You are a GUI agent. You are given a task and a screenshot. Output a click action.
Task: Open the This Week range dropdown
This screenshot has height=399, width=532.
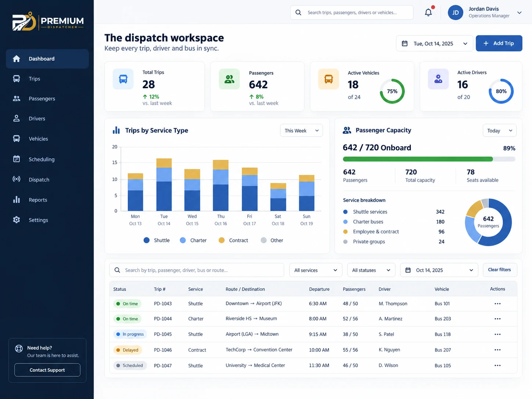click(301, 130)
